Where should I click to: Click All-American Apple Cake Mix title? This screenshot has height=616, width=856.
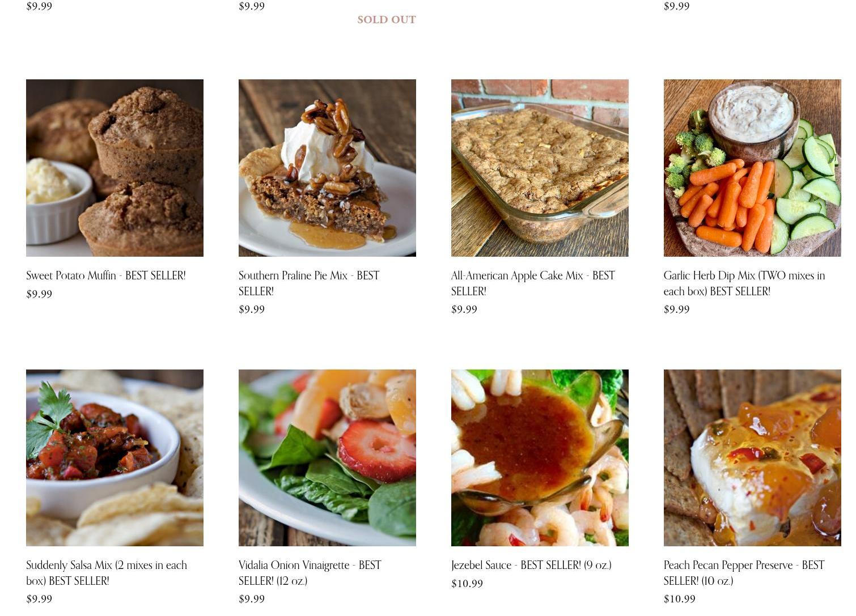[x=533, y=283]
